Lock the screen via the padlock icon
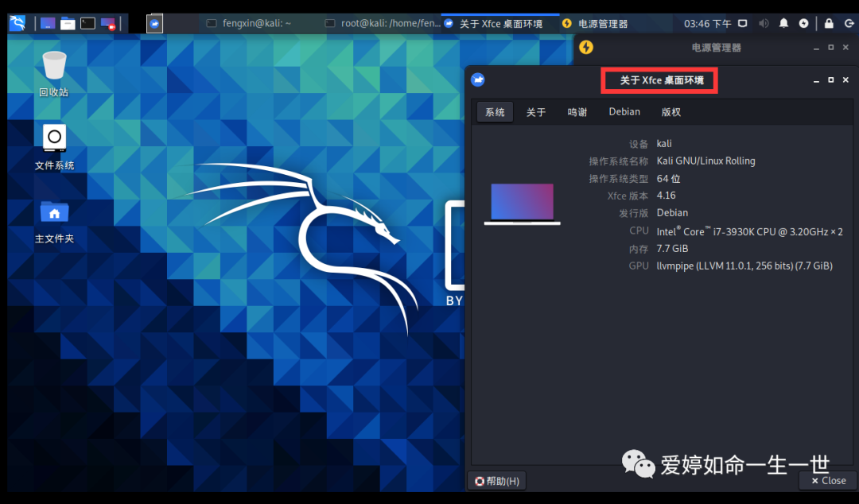Viewport: 859px width, 504px height. [x=829, y=24]
